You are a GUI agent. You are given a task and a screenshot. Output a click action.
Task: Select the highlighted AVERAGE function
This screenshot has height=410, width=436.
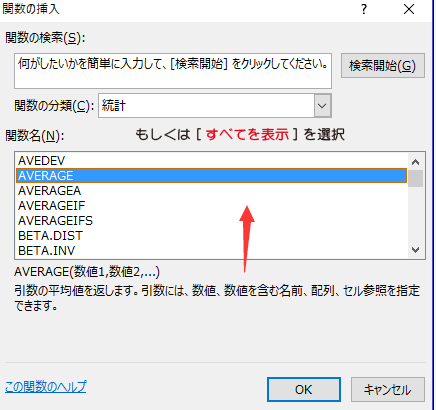[212, 176]
